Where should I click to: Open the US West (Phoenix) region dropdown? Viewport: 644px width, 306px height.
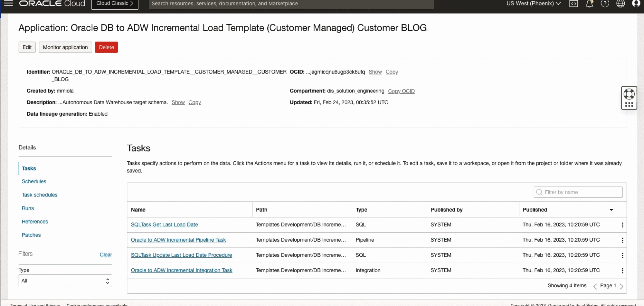[x=533, y=4]
